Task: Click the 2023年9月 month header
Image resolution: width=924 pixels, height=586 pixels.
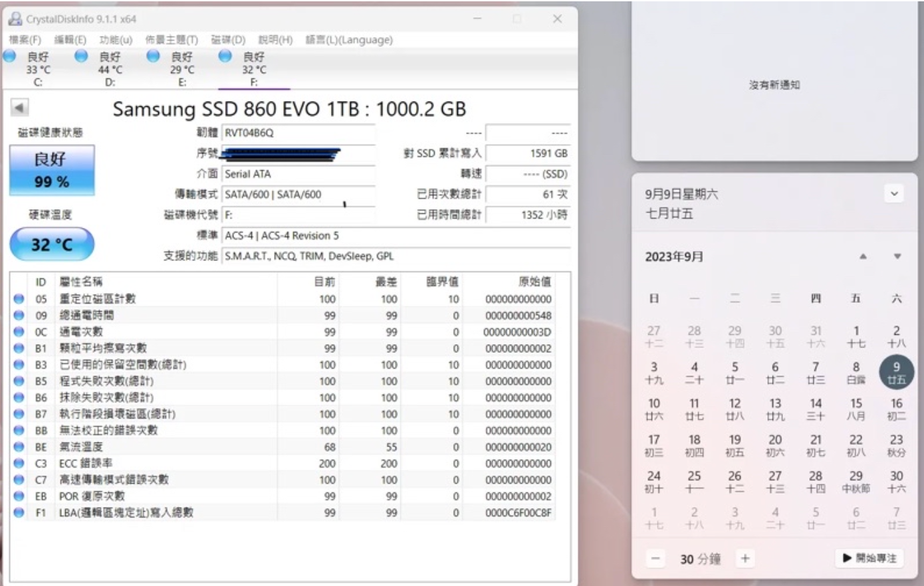Action: coord(674,256)
